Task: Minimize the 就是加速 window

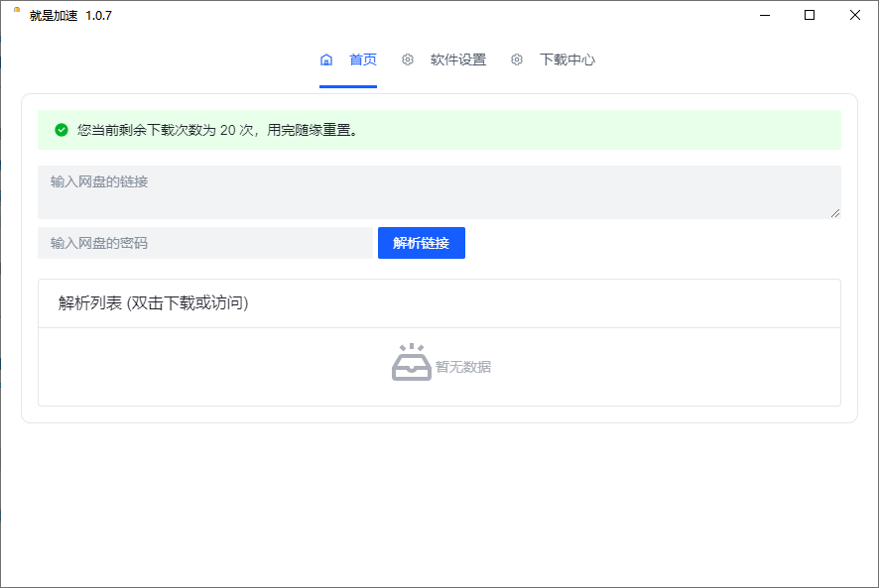Action: [x=765, y=15]
